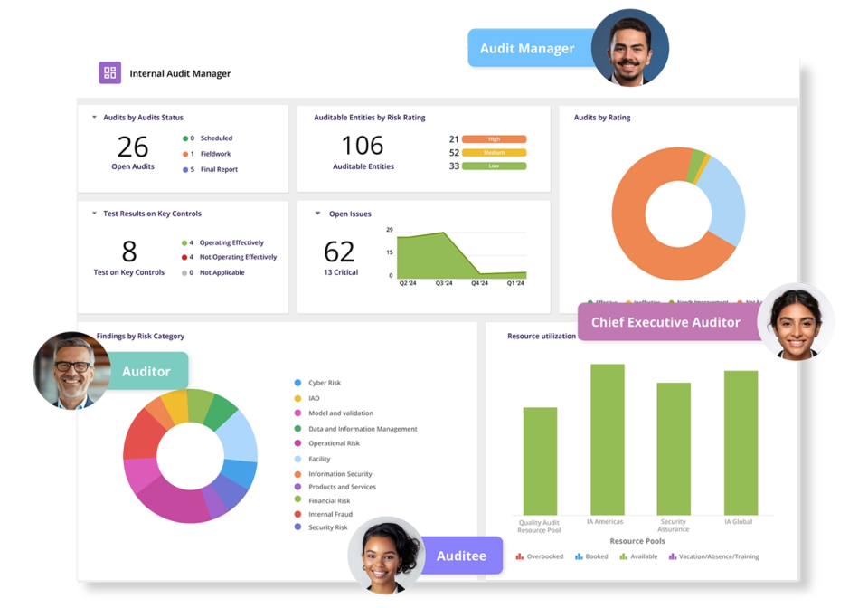The height and width of the screenshot is (608, 868).
Task: Click the Findings by Risk Category title
Action: [x=141, y=336]
